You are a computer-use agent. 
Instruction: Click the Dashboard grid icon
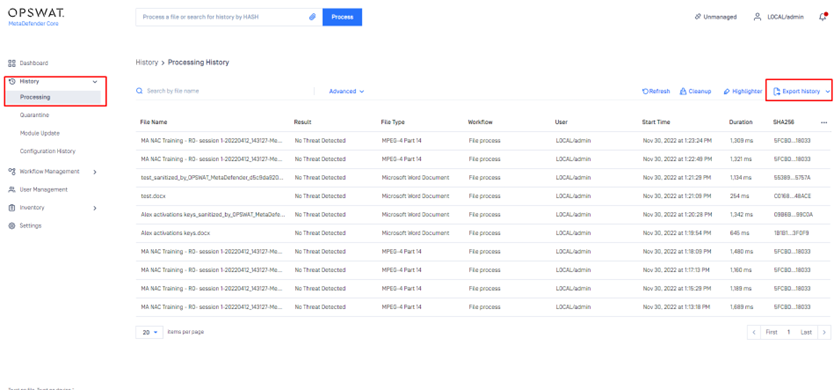tap(12, 63)
